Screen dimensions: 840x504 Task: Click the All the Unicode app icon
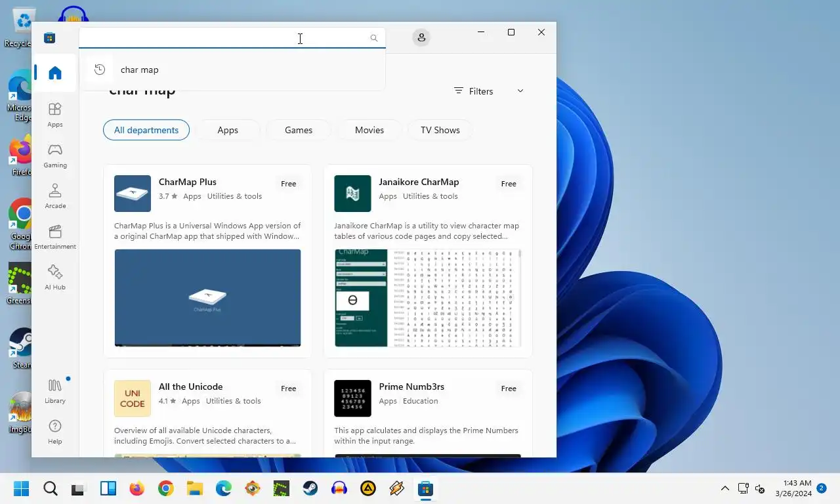coord(133,398)
